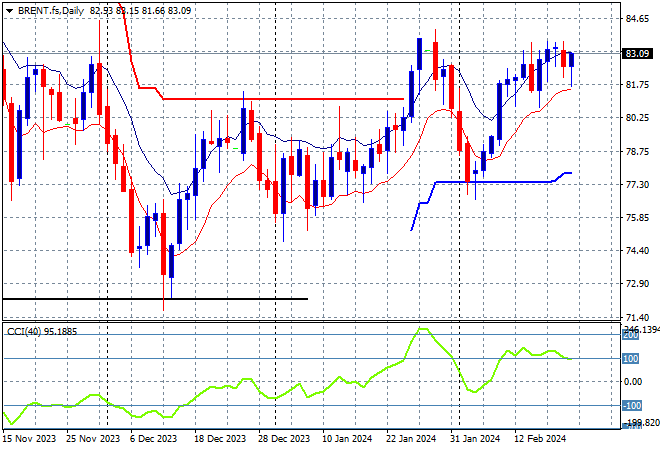Click the BRENT.fs,Daily symbol title
660x450 pixels.
click(52, 8)
